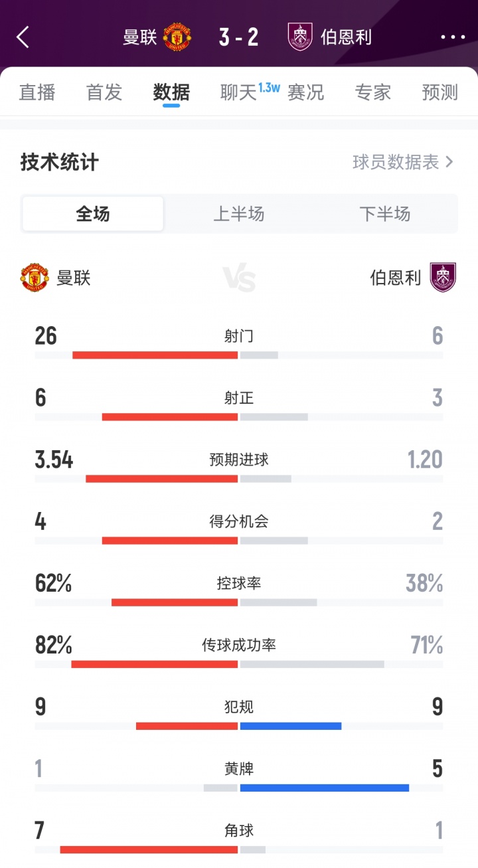This screenshot has width=478, height=868.
Task: Tap the 射门 shots statistic row
Action: click(239, 337)
